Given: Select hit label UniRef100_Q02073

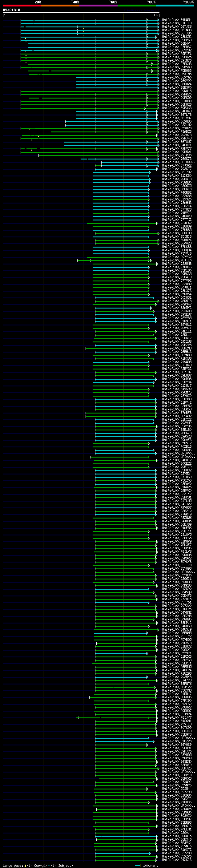Looking at the screenshot, I should pos(177,135).
